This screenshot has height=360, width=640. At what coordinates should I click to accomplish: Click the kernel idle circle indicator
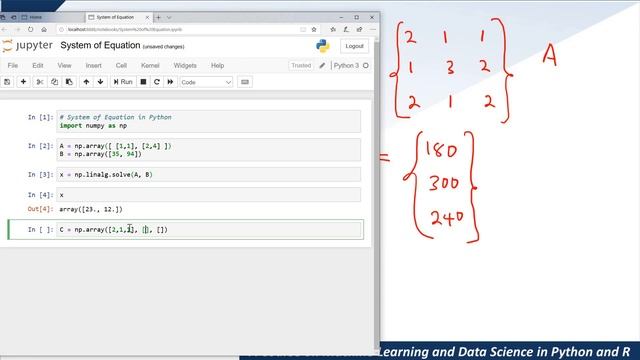click(x=366, y=65)
